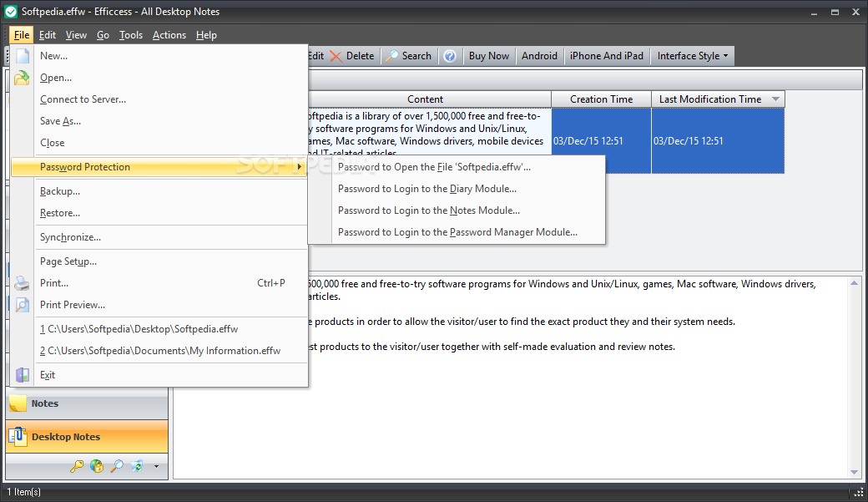Viewport: 868px width, 502px height.
Task: Click the Creation Time column header
Action: click(x=601, y=99)
